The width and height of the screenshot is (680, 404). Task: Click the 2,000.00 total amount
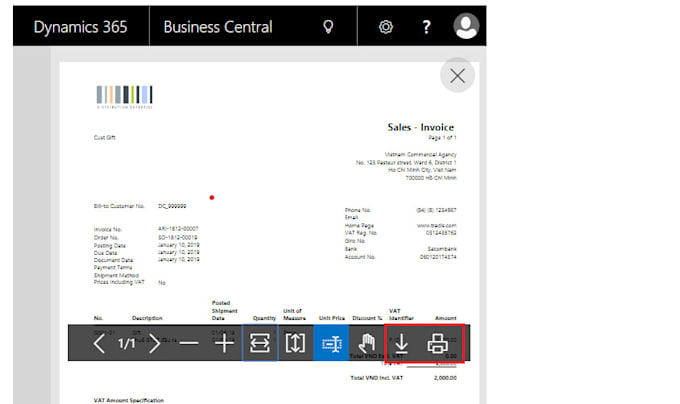(x=445, y=378)
